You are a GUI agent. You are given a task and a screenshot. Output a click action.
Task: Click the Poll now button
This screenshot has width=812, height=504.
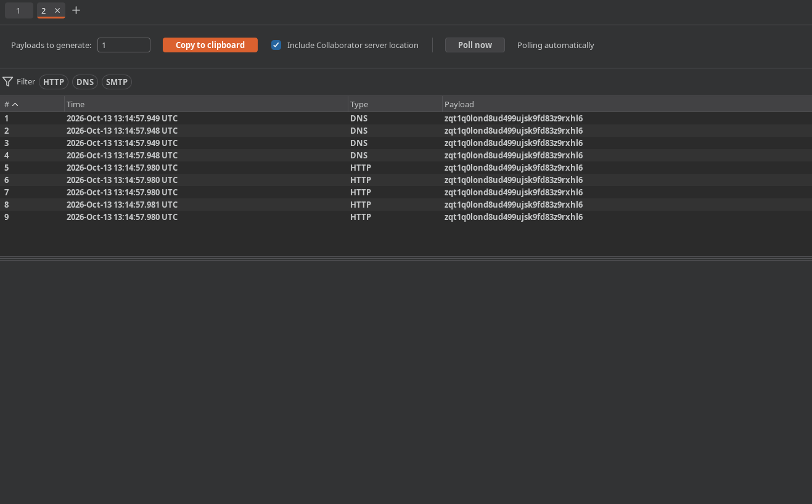(x=475, y=45)
